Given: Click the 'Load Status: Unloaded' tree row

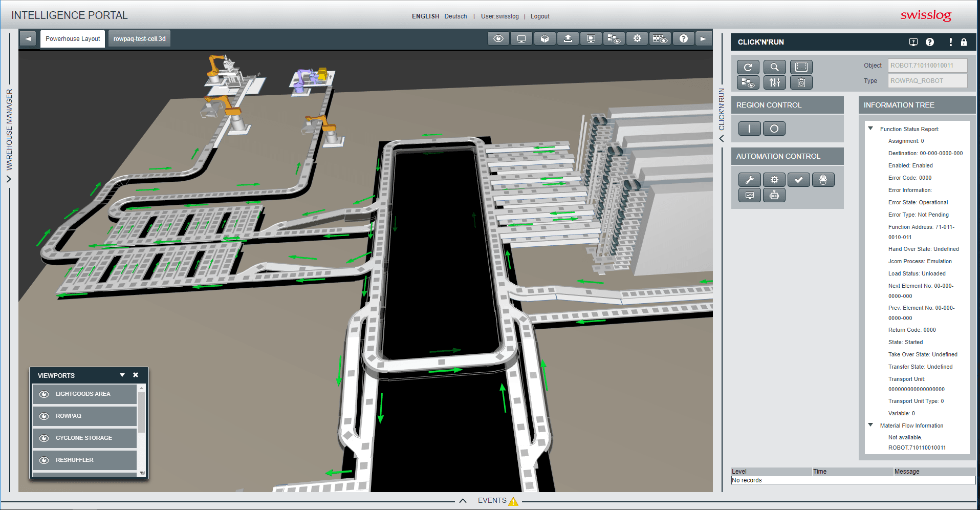Looking at the screenshot, I should pos(917,274).
